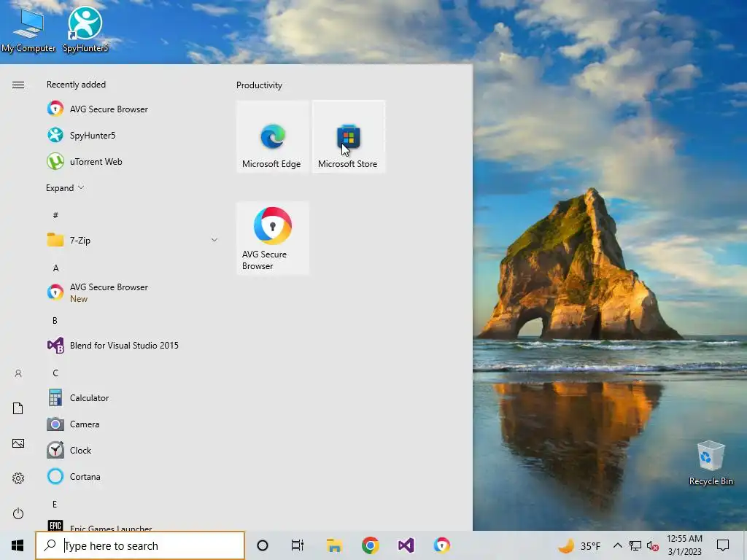The image size is (747, 560).
Task: Open the 7-Zip folder entry
Action: pos(133,240)
